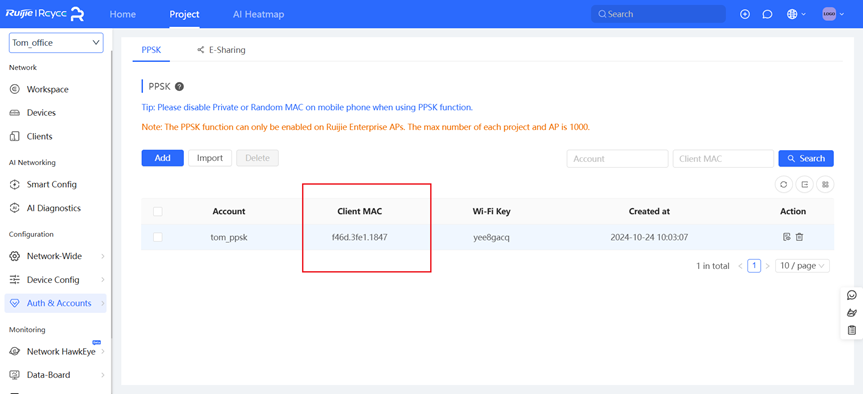Click the Network-Wide gear icon
863x394 pixels.
pyautogui.click(x=15, y=256)
